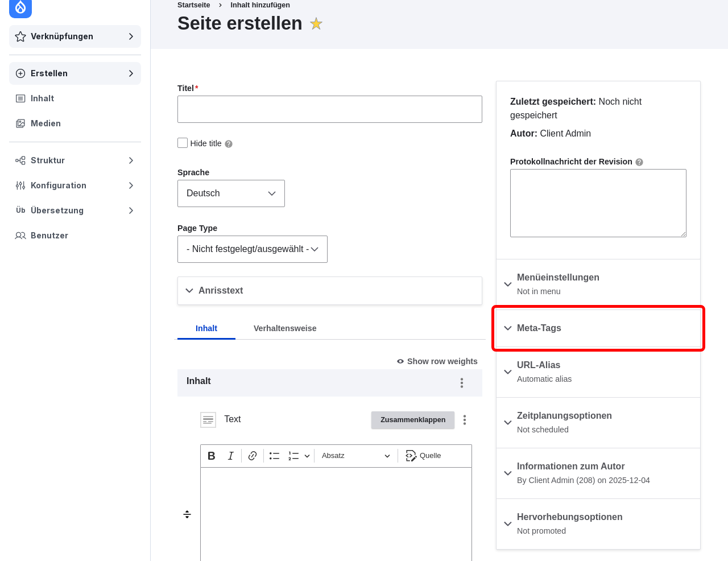The height and width of the screenshot is (561, 728).
Task: Click the insert link icon
Action: point(253,456)
